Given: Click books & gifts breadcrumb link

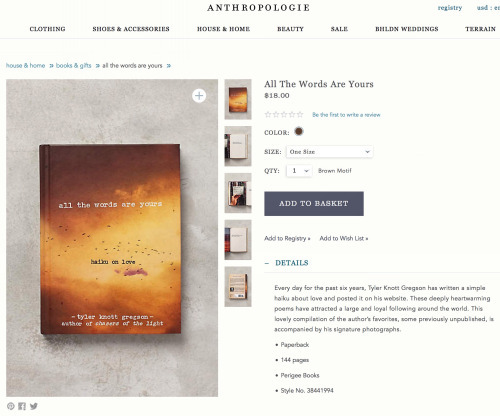Looking at the screenshot, I should click(73, 66).
